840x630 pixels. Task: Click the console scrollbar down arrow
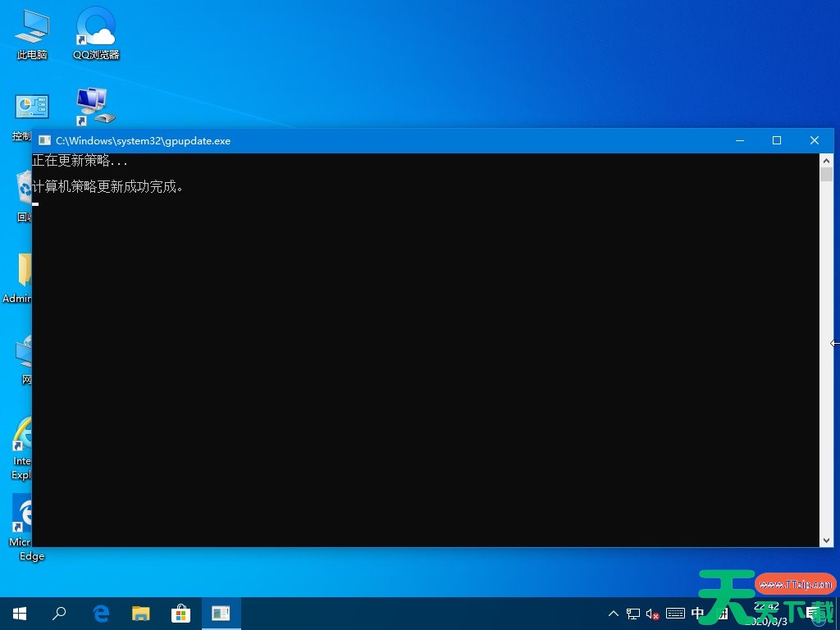[x=826, y=540]
